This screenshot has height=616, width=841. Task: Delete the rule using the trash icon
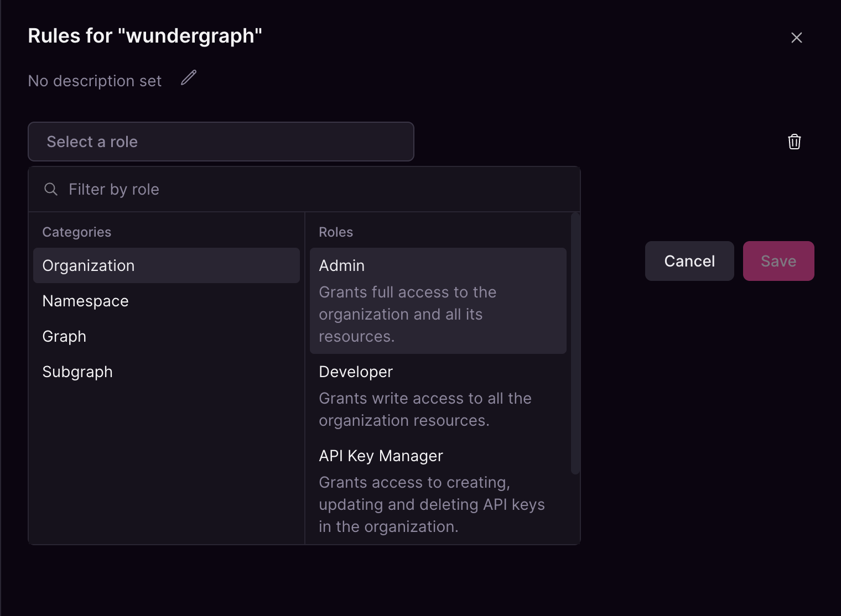(795, 142)
